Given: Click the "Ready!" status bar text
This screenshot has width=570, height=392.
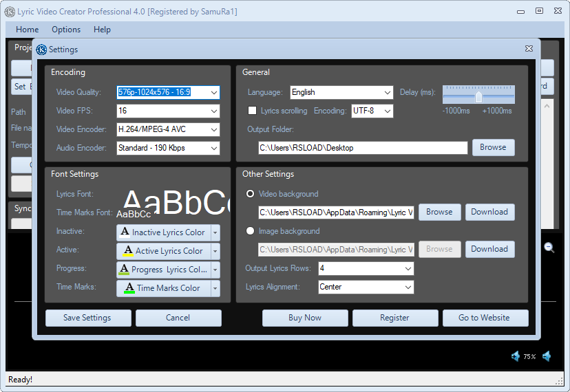Looking at the screenshot, I should 21,380.
